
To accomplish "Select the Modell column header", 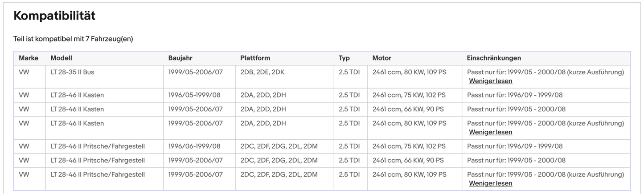I will pyautogui.click(x=61, y=58).
